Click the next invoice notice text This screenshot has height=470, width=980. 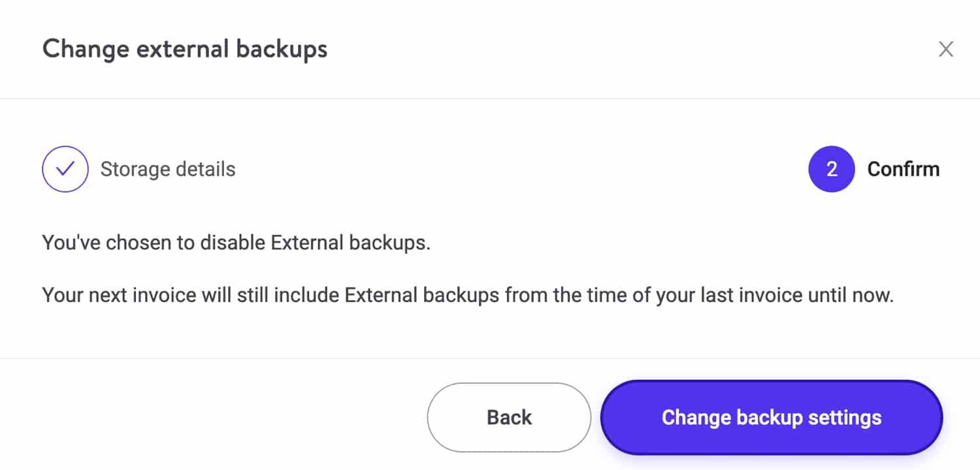[467, 295]
